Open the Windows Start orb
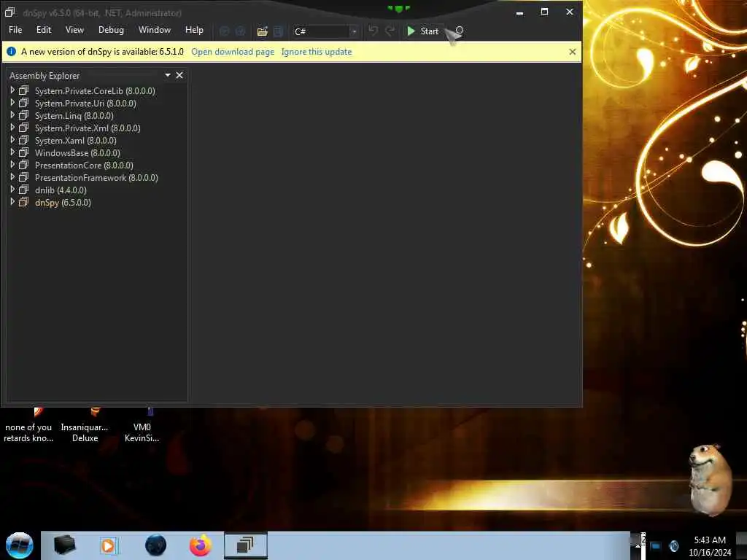The width and height of the screenshot is (747, 560). tap(19, 545)
